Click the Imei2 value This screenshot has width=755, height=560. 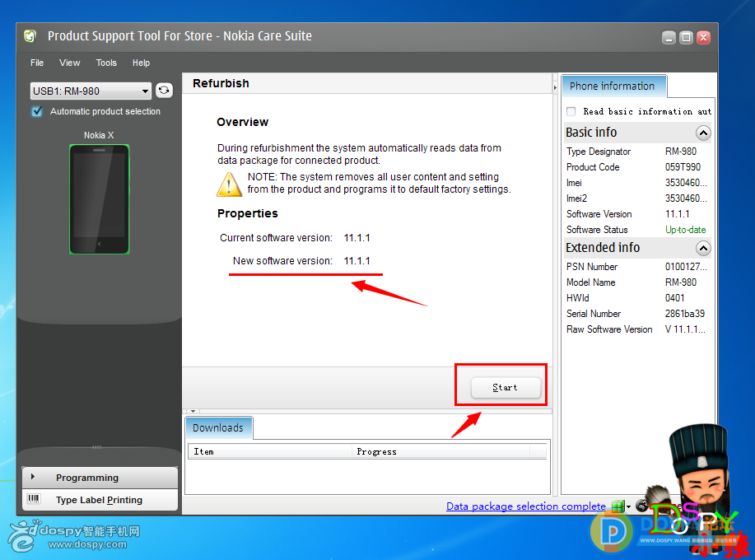(x=686, y=198)
